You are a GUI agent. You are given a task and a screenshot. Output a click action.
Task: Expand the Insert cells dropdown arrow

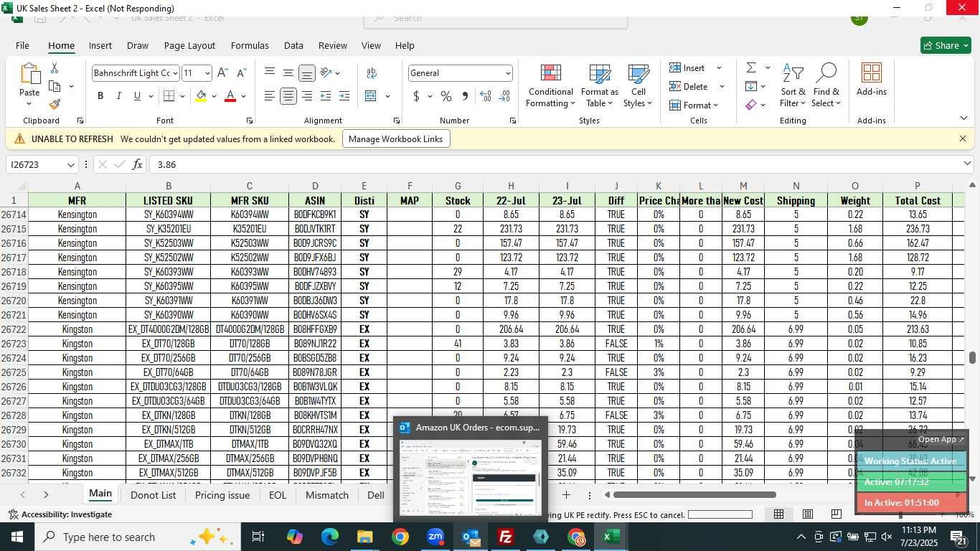pos(719,68)
